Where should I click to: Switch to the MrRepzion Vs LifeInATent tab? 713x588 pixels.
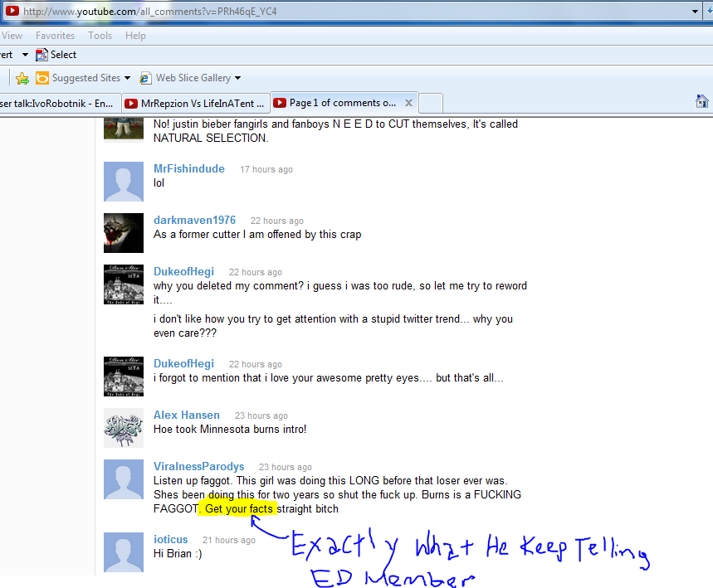(x=195, y=104)
